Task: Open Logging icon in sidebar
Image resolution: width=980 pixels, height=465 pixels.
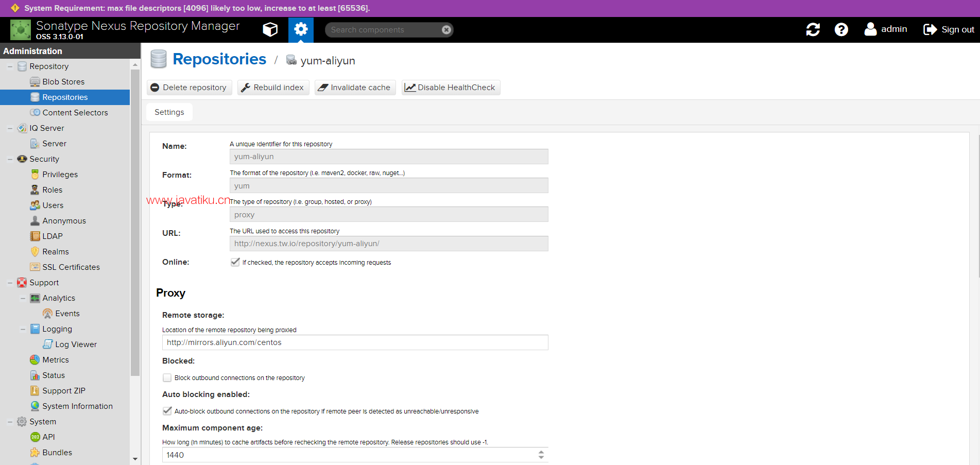Action: click(x=35, y=329)
